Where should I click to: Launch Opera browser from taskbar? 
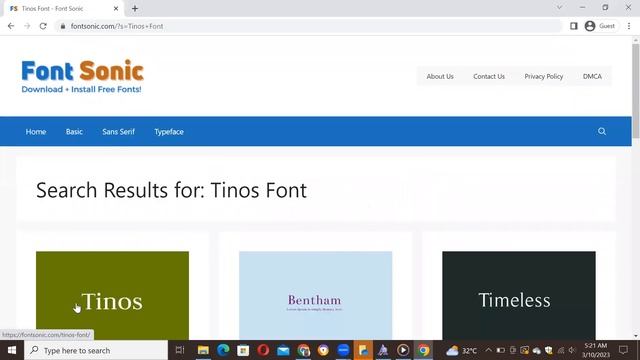click(x=263, y=350)
